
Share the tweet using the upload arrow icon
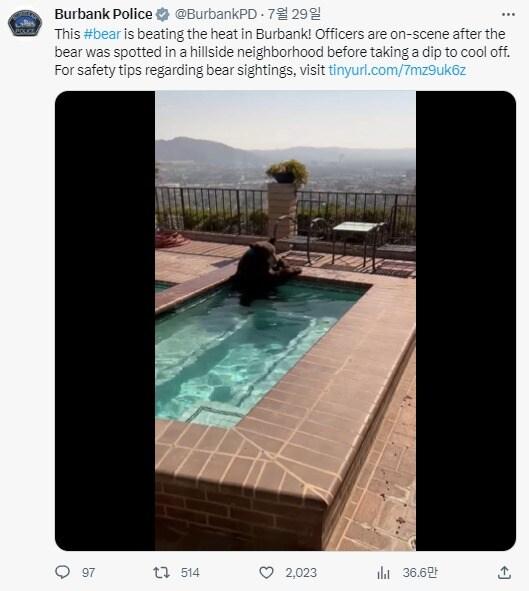(x=504, y=573)
